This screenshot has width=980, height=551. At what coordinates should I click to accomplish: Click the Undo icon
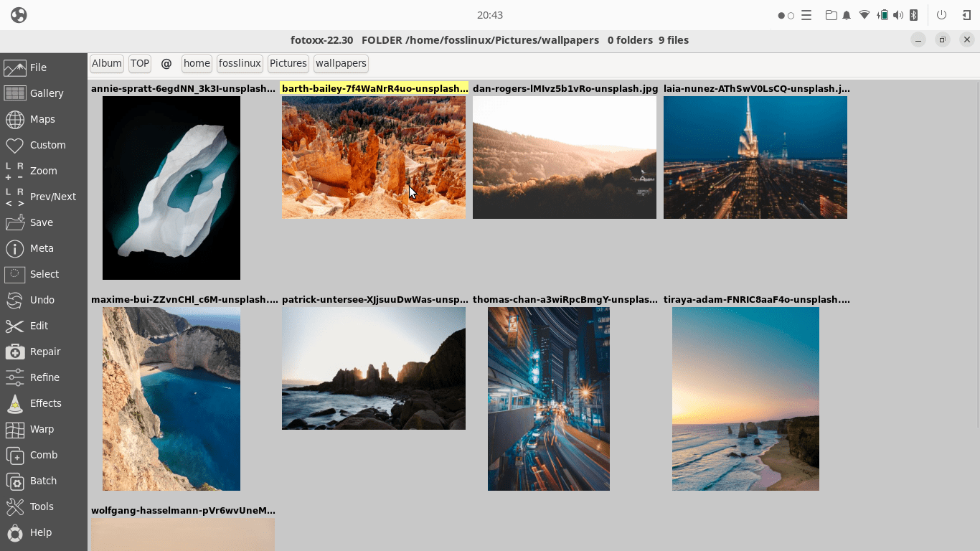[43, 300]
